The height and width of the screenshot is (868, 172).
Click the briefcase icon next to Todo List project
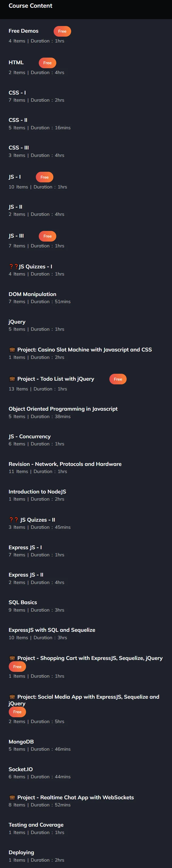12,379
